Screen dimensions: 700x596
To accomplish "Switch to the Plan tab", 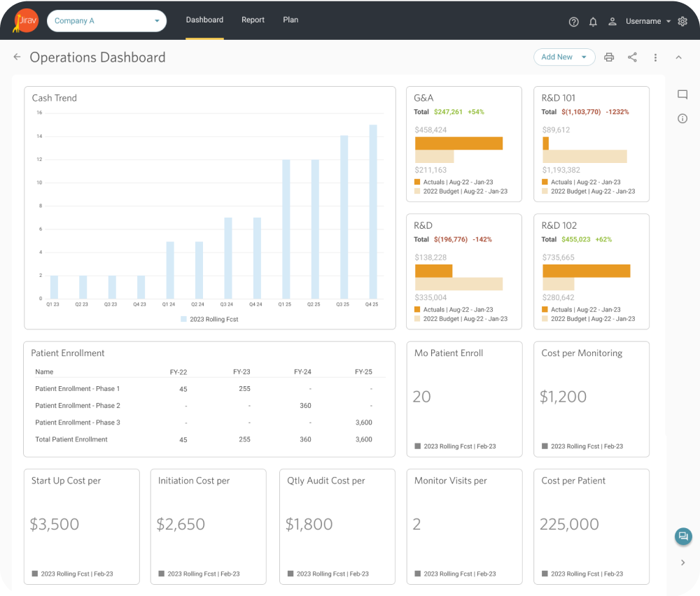I will click(290, 20).
